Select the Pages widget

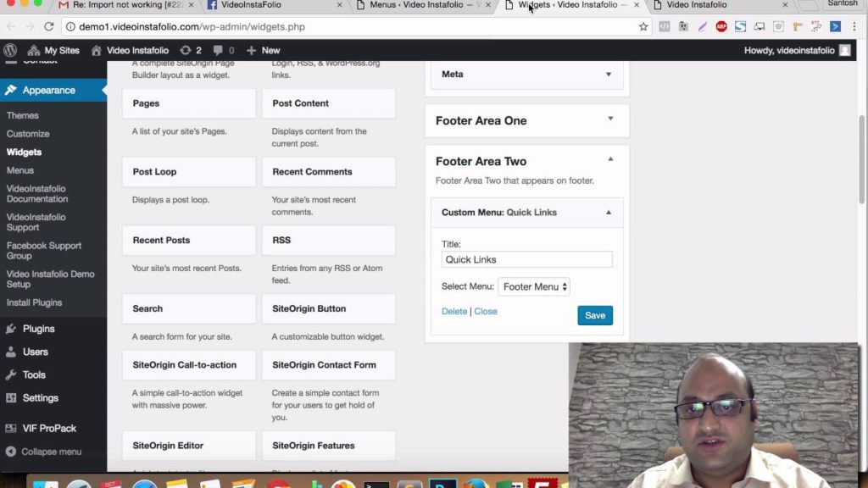tap(189, 103)
